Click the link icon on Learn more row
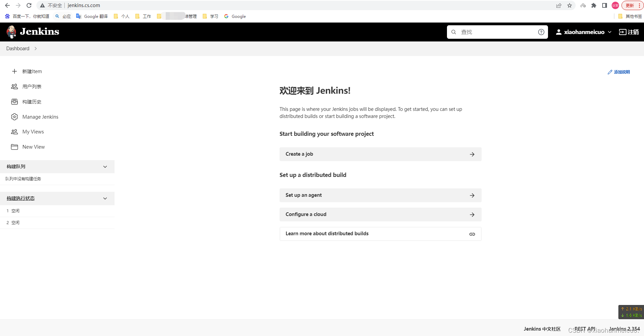Viewport: 644px width, 336px height. click(472, 234)
